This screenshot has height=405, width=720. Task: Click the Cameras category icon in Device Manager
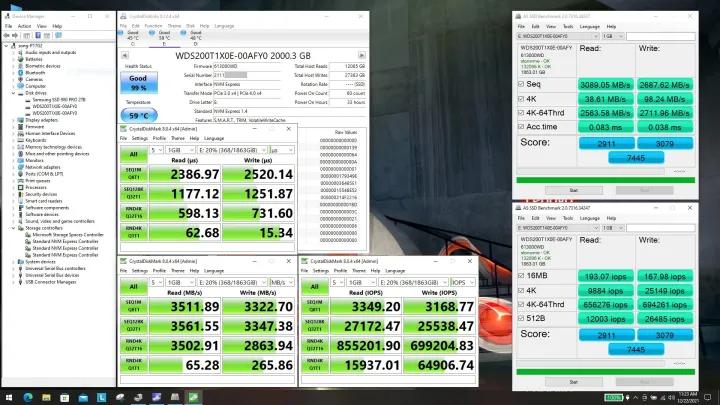(21, 79)
